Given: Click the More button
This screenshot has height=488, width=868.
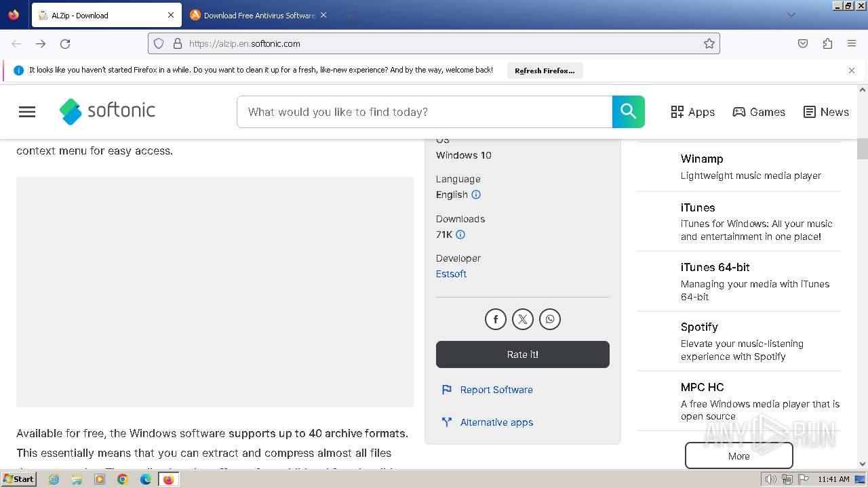Looking at the screenshot, I should click(x=739, y=456).
